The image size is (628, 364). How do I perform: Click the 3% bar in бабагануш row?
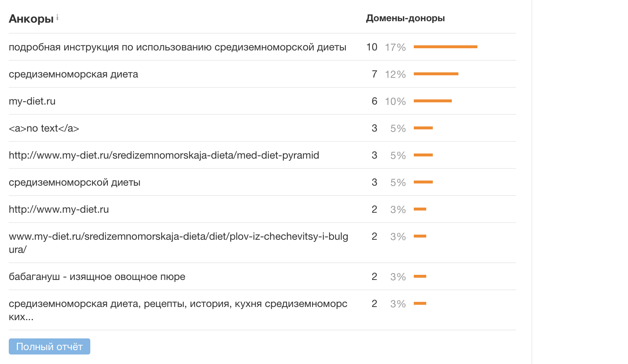420,276
